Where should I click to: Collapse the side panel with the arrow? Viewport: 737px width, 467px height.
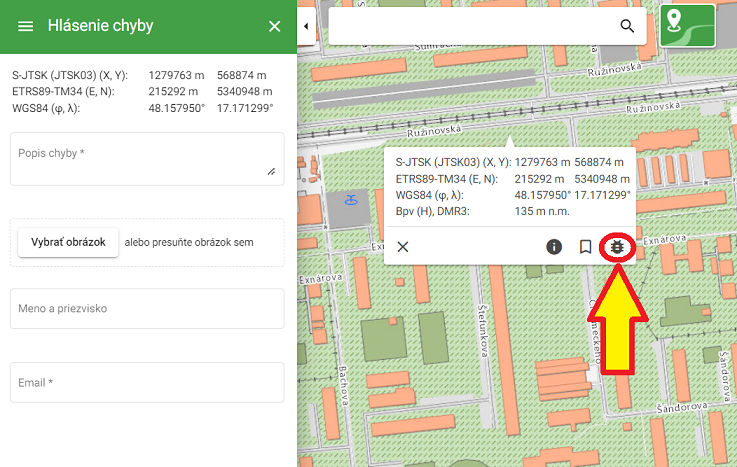(x=305, y=26)
